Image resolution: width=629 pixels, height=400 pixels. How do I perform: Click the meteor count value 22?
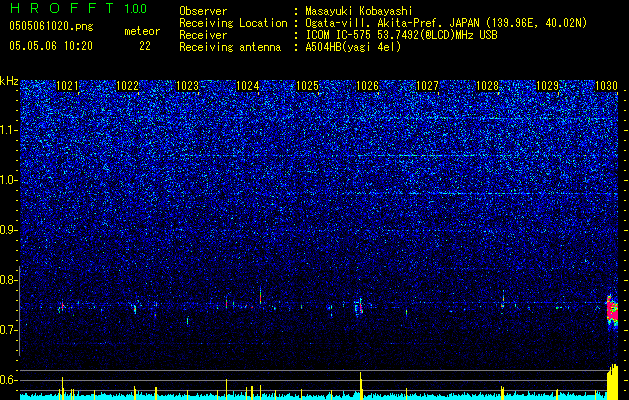(x=145, y=46)
